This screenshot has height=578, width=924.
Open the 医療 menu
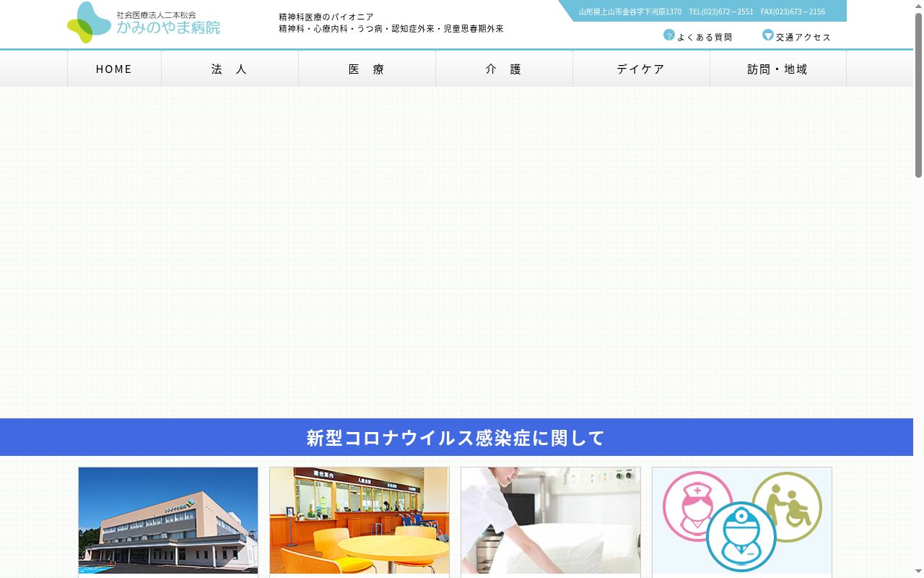(367, 69)
